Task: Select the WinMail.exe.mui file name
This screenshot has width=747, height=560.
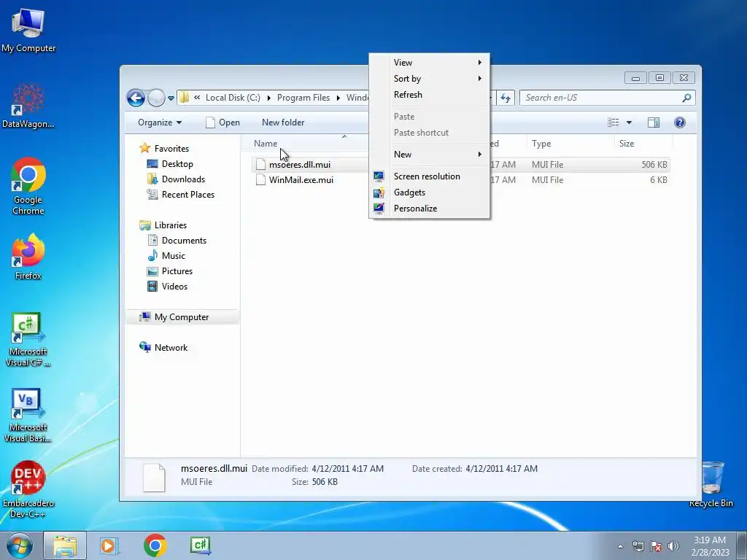Action: 301,180
